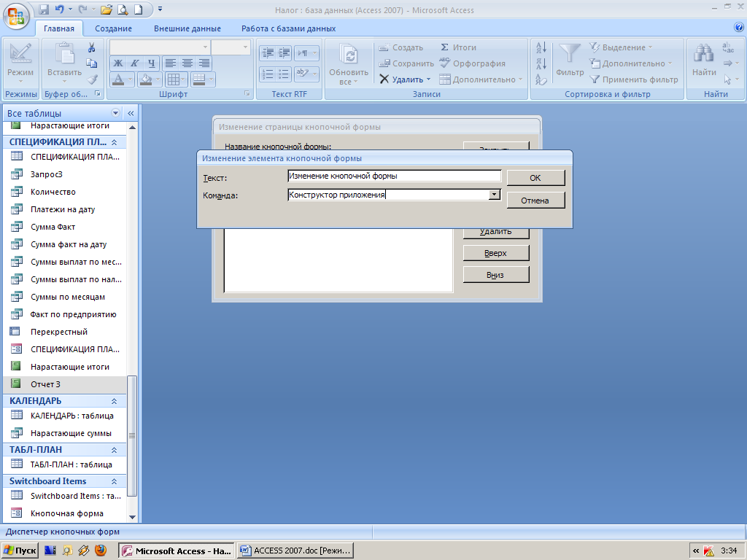
Task: Select Кнопочная форма form item
Action: [x=65, y=513]
